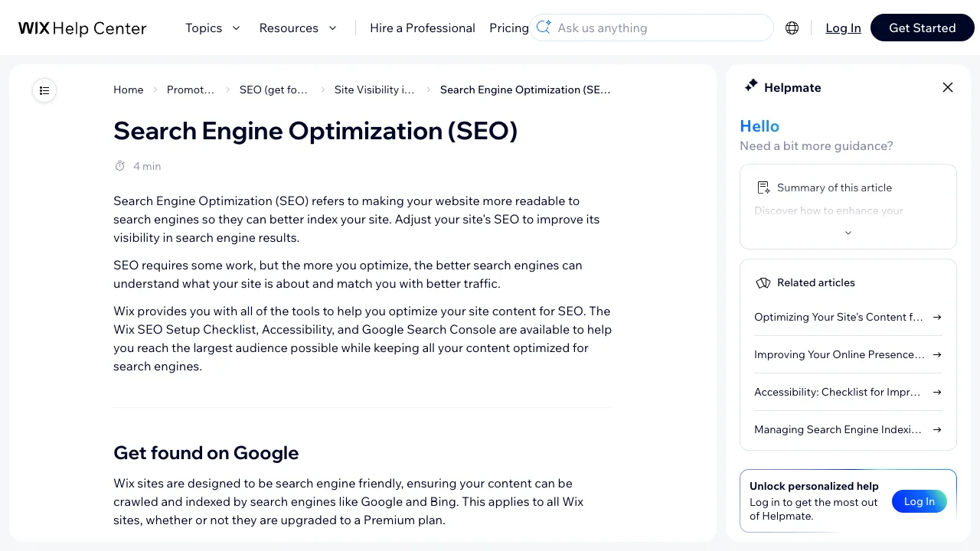Click the Summary of this article card
The height and width of the screenshot is (551, 980).
848,207
